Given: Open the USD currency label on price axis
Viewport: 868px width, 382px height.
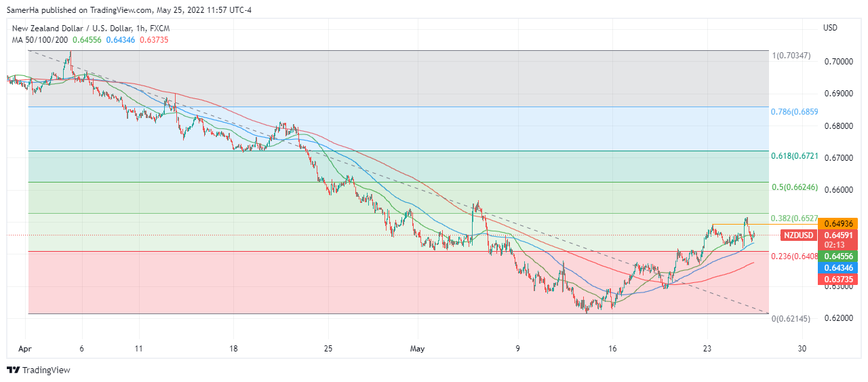Looking at the screenshot, I should (830, 28).
